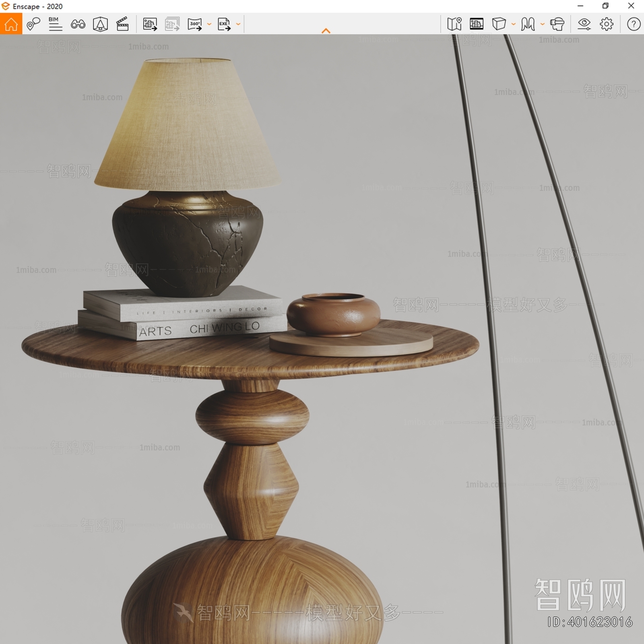Viewport: 644px width, 644px height.
Task: Click the walk/fly navigation mode icon
Action: [528, 24]
